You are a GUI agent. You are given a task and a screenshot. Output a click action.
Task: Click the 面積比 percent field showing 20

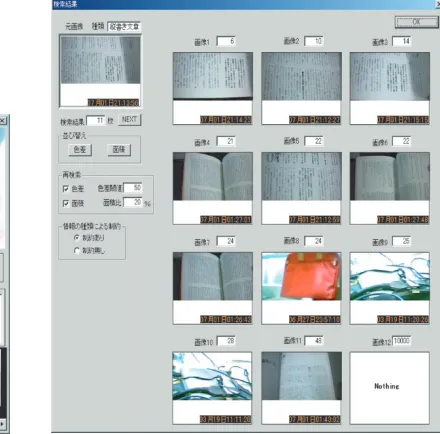pyautogui.click(x=133, y=202)
